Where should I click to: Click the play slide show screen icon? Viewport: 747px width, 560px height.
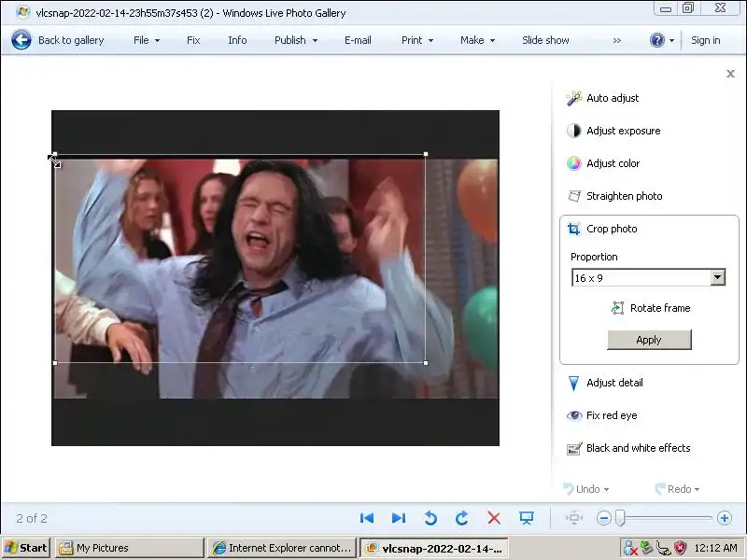click(527, 518)
